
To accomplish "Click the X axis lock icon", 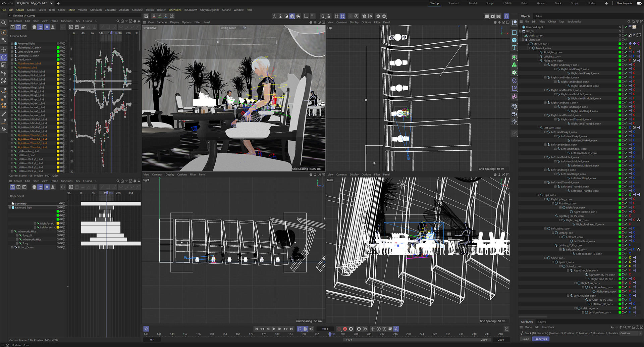I will pos(154,16).
